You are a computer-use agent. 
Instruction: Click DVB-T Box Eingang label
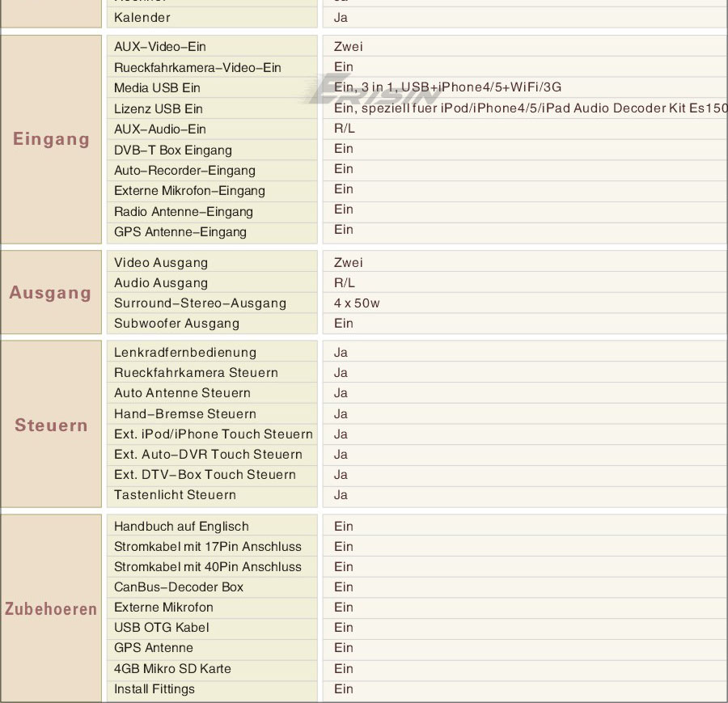[173, 150]
